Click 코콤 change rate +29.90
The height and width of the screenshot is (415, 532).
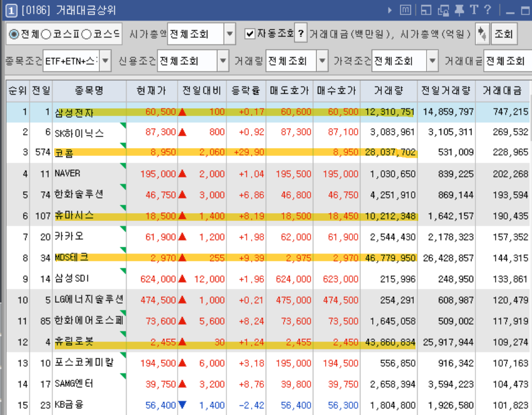(x=249, y=153)
